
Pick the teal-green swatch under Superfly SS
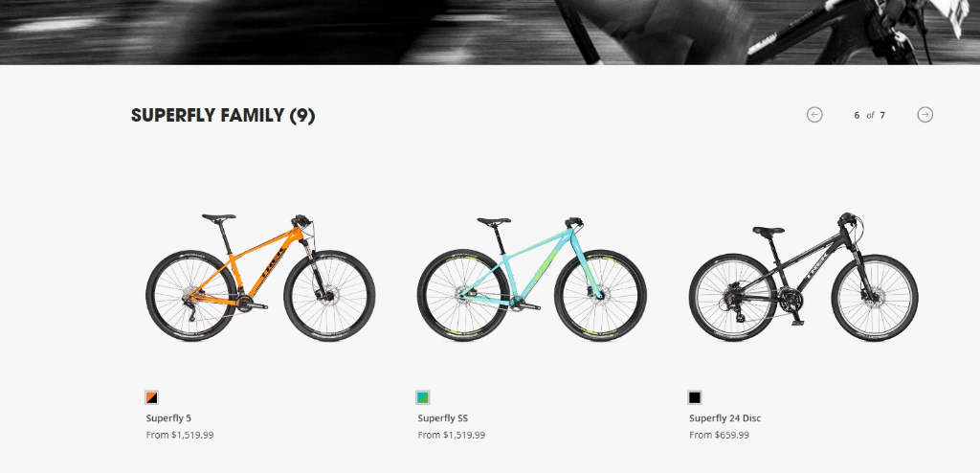(x=422, y=397)
